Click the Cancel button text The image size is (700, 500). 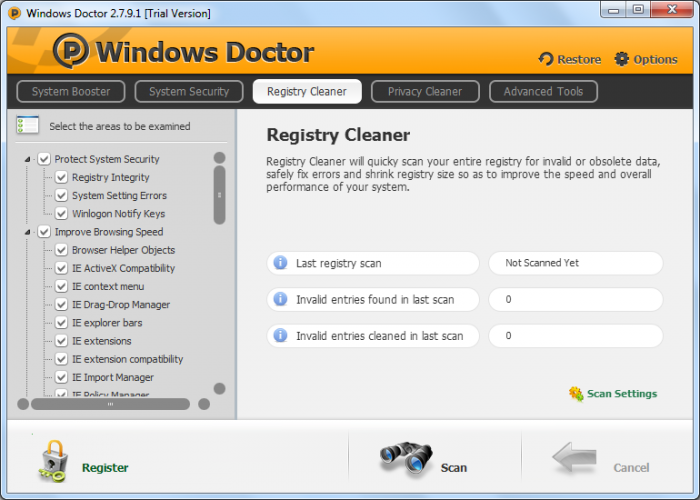pyautogui.click(x=631, y=467)
